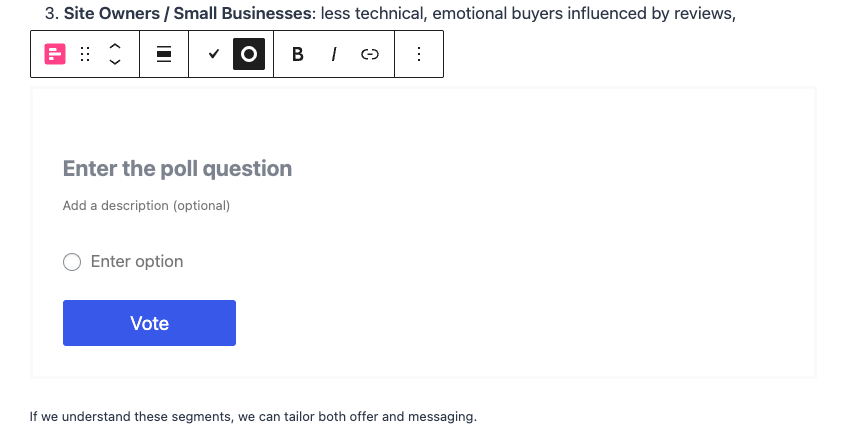Move the poll block up
The width and height of the screenshot is (847, 432).
tap(115, 47)
